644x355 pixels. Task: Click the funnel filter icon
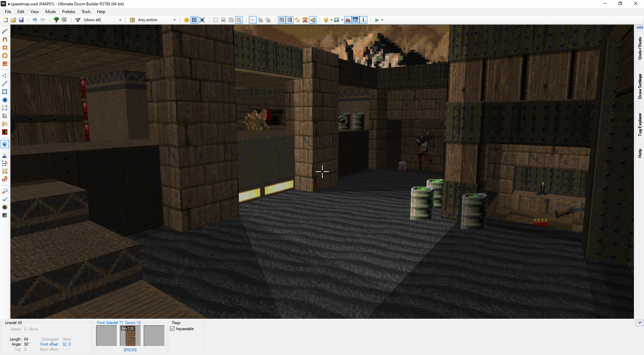[78, 20]
